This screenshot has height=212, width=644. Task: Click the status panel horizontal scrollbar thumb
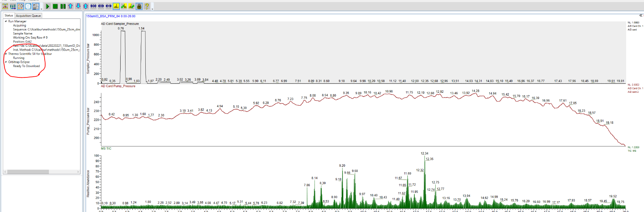tap(28, 172)
